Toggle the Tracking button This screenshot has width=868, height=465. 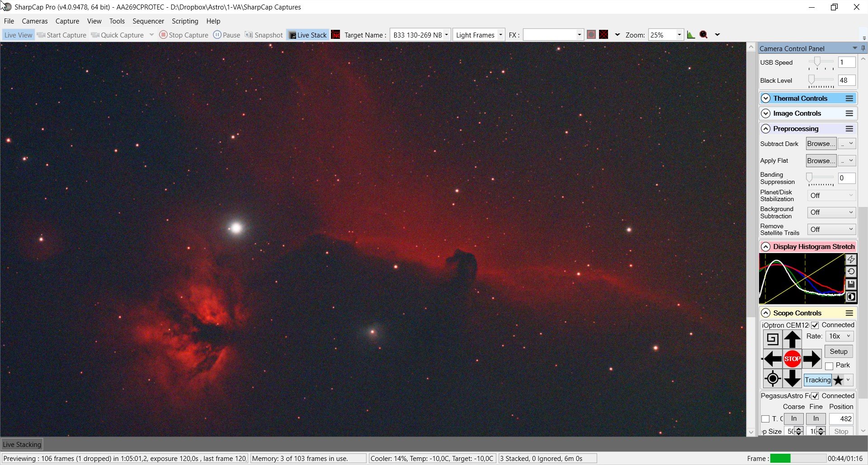click(x=817, y=380)
